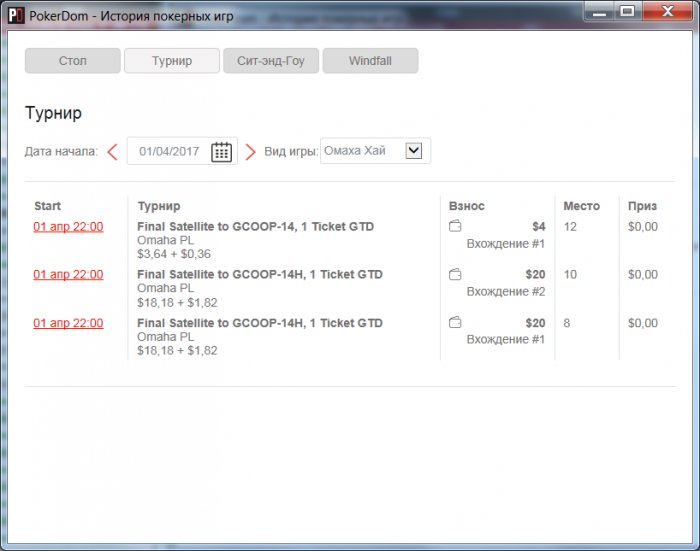Close the PokerDom history window

668,11
